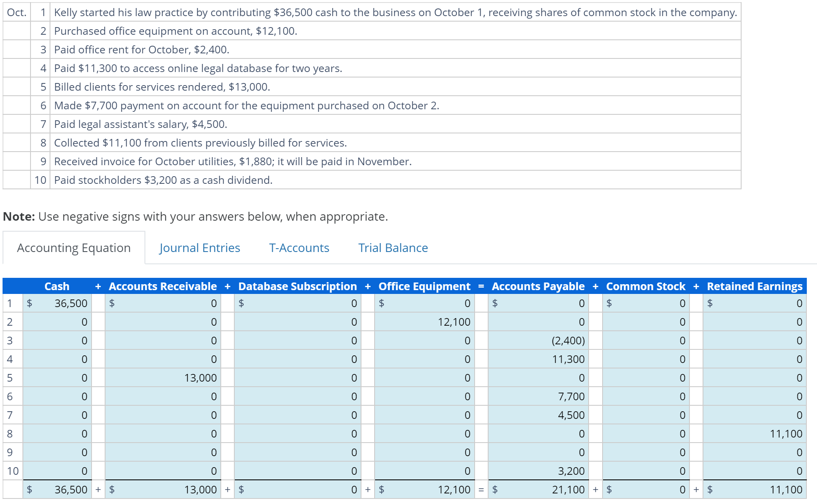Click the Cash column header
817x504 pixels.
[57, 286]
